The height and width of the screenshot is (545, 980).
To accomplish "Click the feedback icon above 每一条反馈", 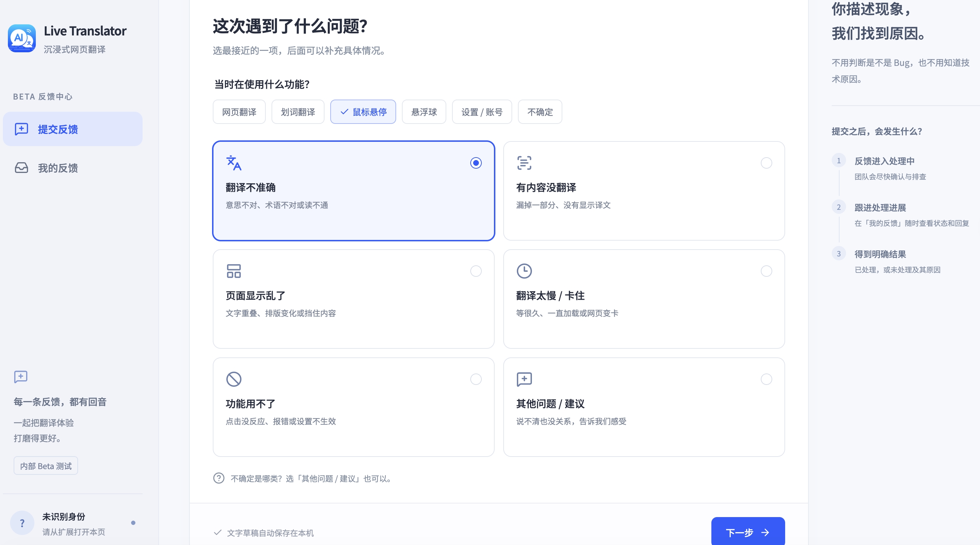I will pos(21,377).
